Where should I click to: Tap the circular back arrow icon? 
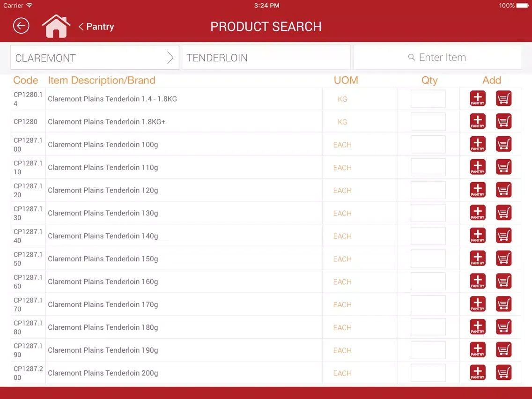pos(21,26)
